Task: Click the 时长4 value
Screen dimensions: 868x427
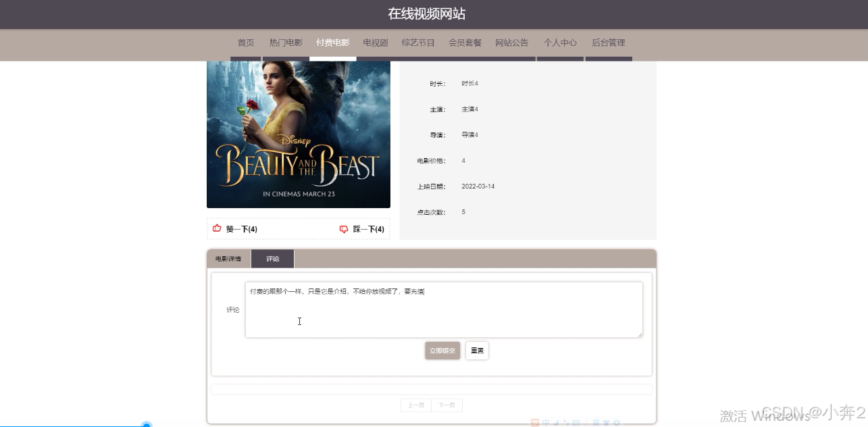Action: (x=470, y=84)
